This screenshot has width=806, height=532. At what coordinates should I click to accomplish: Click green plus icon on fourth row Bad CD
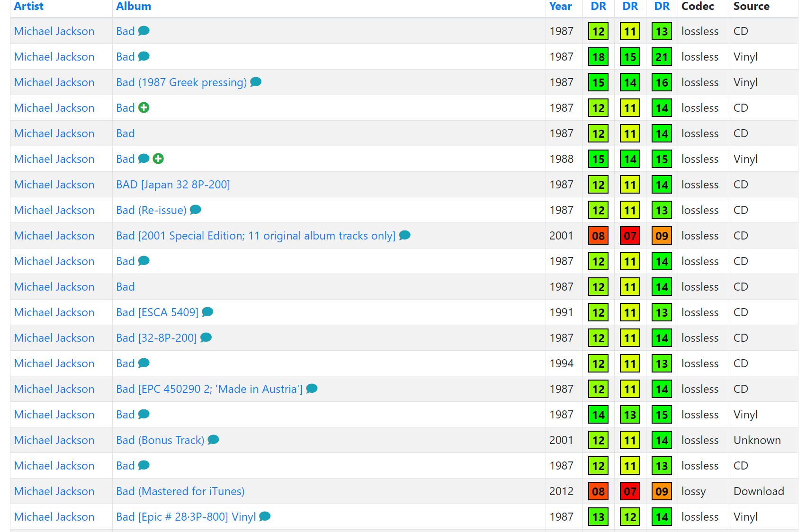[144, 107]
